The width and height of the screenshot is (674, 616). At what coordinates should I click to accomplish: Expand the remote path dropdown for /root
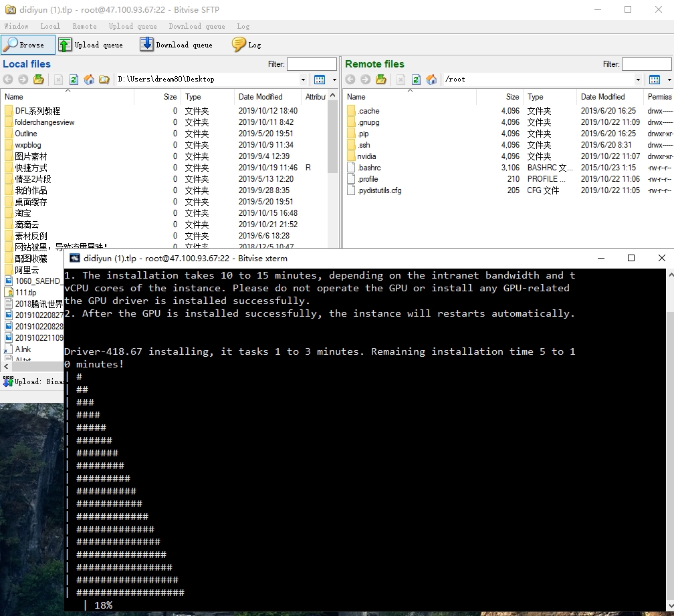638,80
